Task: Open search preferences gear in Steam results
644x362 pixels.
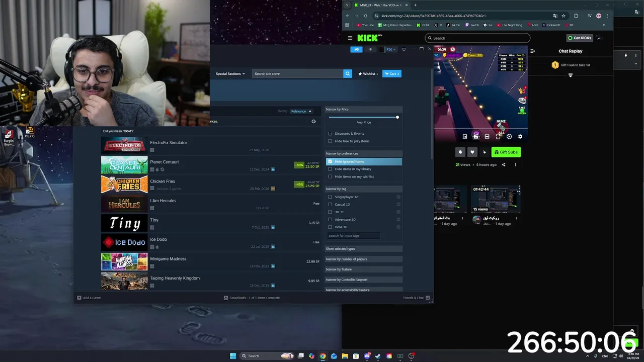Action: [313, 121]
